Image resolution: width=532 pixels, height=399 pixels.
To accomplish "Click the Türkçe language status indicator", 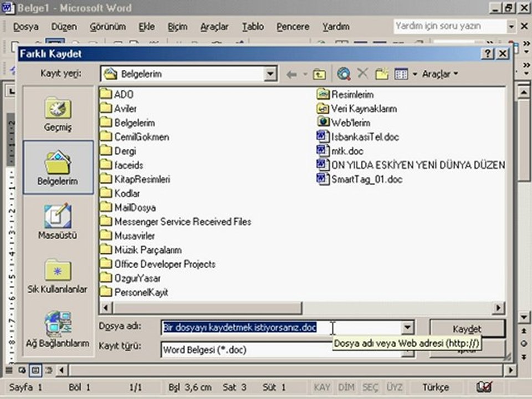I will click(x=436, y=387).
